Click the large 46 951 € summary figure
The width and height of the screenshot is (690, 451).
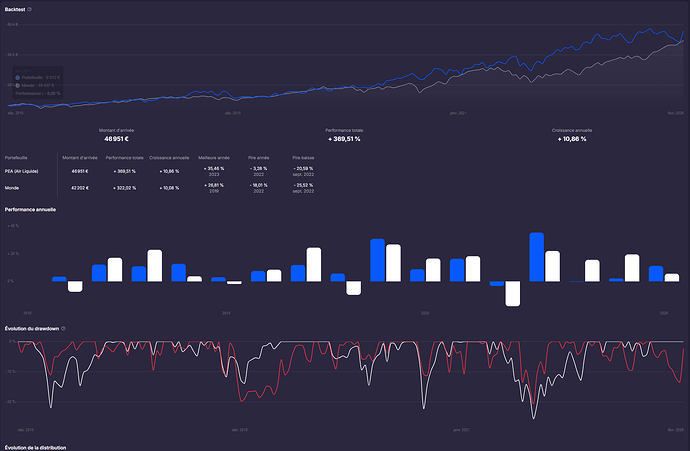pyautogui.click(x=116, y=139)
